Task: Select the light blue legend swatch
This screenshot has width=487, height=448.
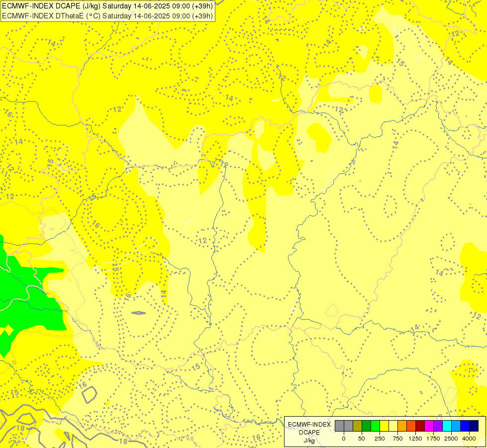Action: click(456, 426)
